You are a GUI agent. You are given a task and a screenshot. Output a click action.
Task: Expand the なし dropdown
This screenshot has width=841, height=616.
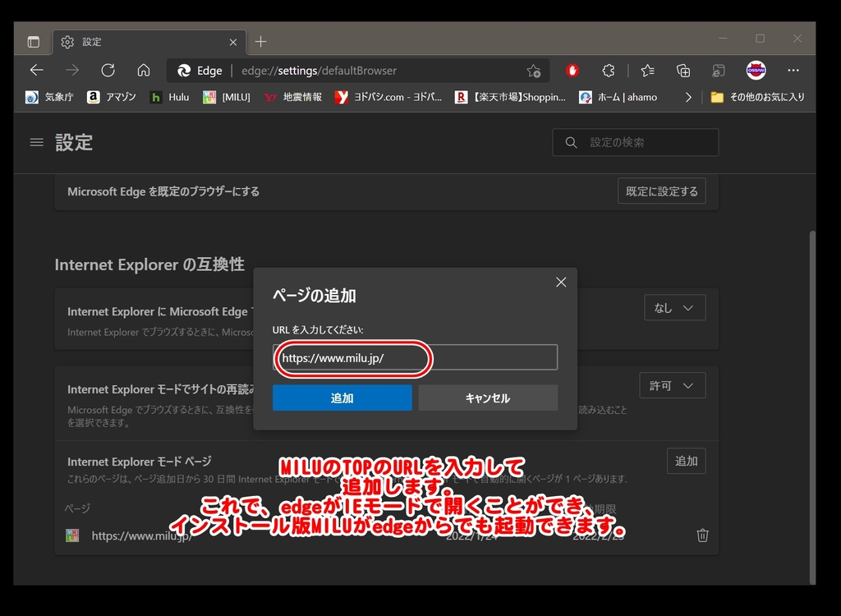(x=674, y=308)
